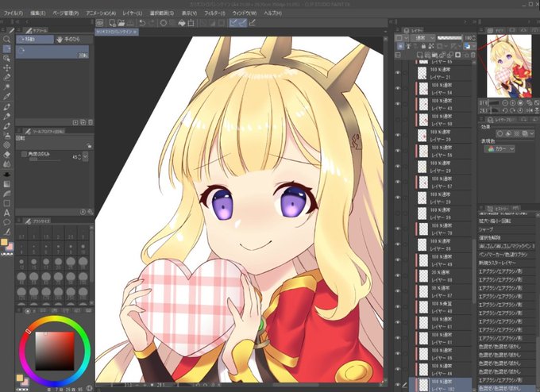
Task: Select the highlighted layer 102 row
Action: click(441, 384)
